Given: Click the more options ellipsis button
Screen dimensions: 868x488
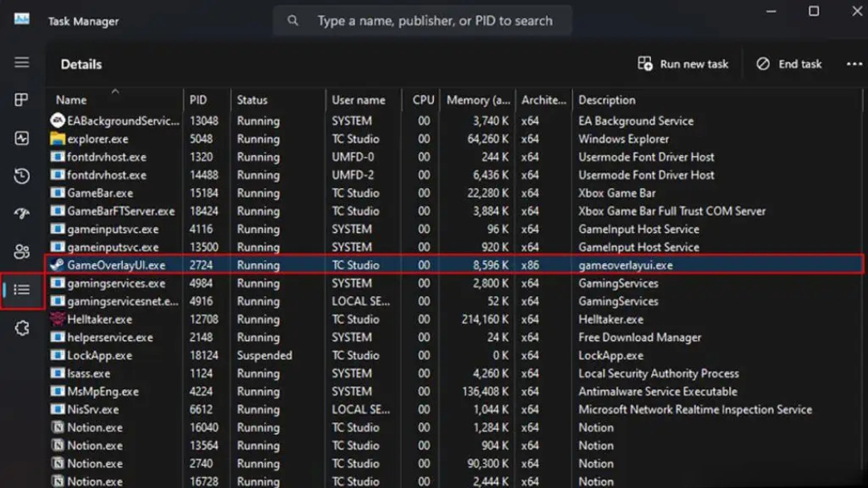Looking at the screenshot, I should pyautogui.click(x=854, y=64).
